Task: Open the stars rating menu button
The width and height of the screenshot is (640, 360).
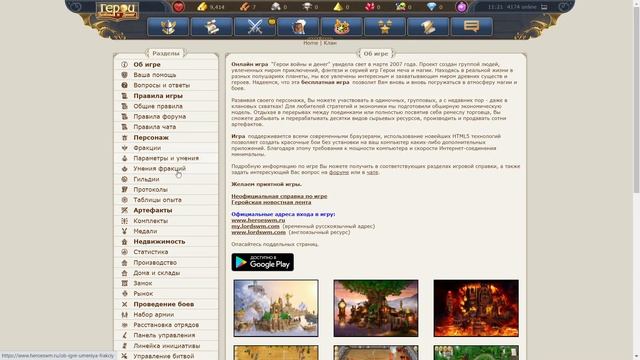Action: 384,27
